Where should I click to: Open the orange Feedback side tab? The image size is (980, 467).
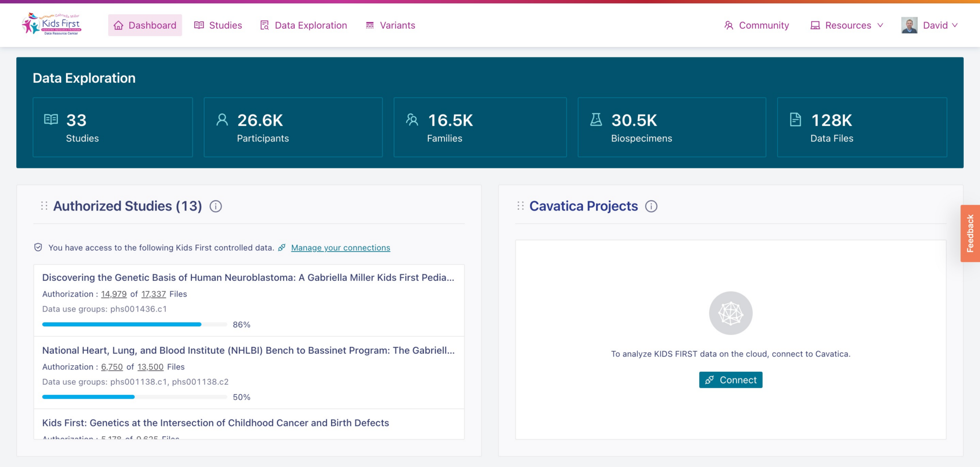[x=970, y=233]
